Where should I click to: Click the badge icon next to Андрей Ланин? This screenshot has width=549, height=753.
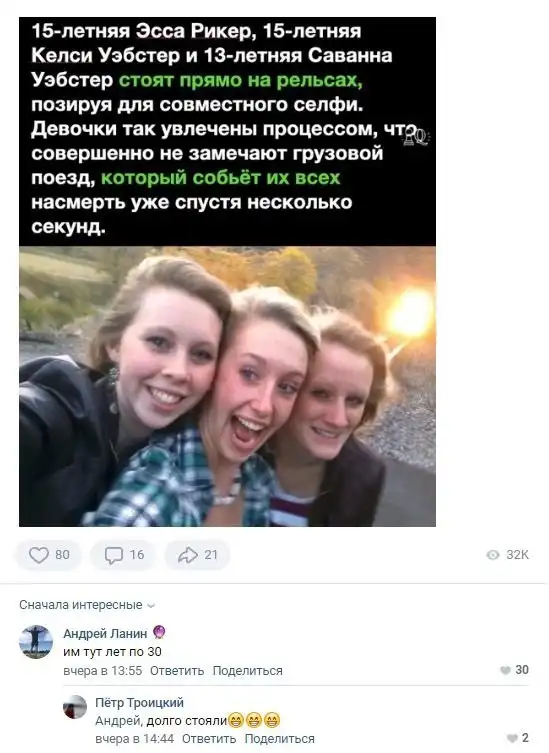pyautogui.click(x=159, y=632)
